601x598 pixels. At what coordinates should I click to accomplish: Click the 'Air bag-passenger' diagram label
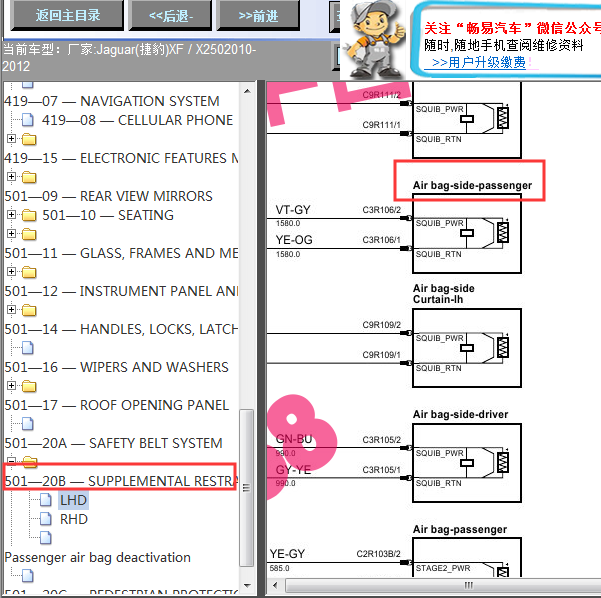460,529
